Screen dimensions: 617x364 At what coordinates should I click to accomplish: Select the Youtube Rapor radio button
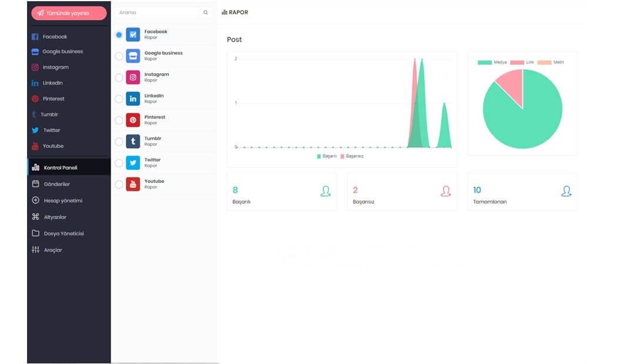119,184
